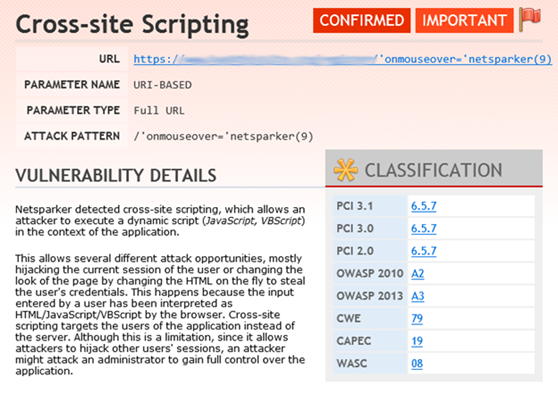Open the CWE 79 link

[417, 318]
